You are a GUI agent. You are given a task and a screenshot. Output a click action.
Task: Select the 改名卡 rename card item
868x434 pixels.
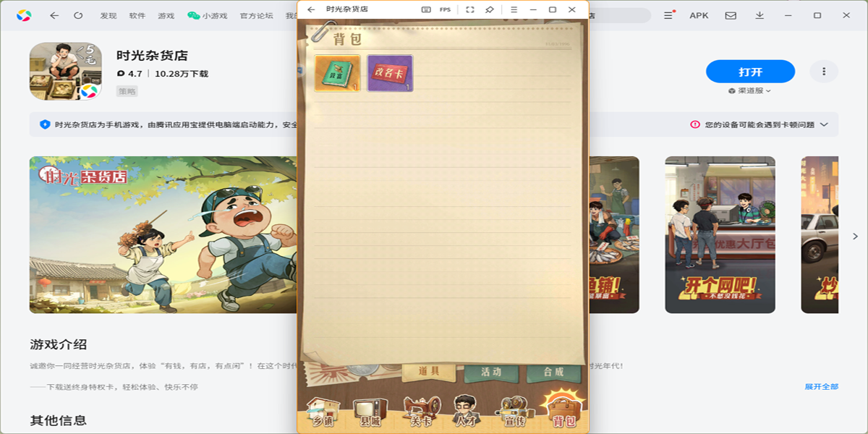point(390,73)
